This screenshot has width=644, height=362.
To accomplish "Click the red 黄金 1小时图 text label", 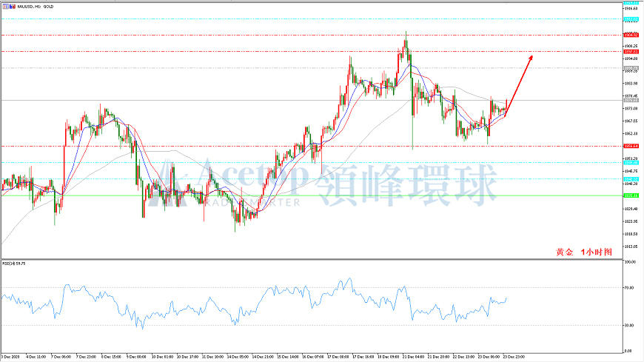I will click(x=584, y=252).
